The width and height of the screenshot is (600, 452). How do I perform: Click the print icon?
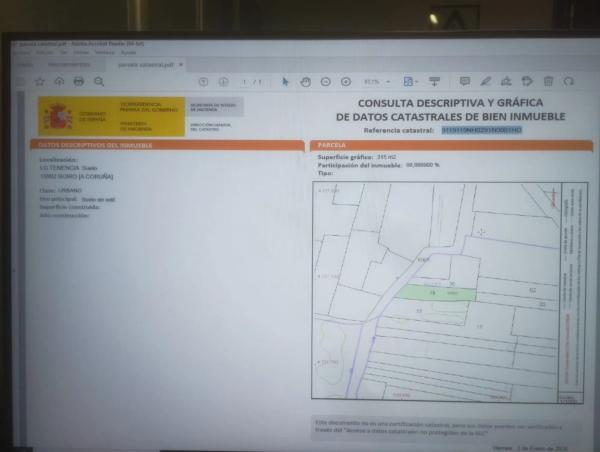(x=78, y=81)
